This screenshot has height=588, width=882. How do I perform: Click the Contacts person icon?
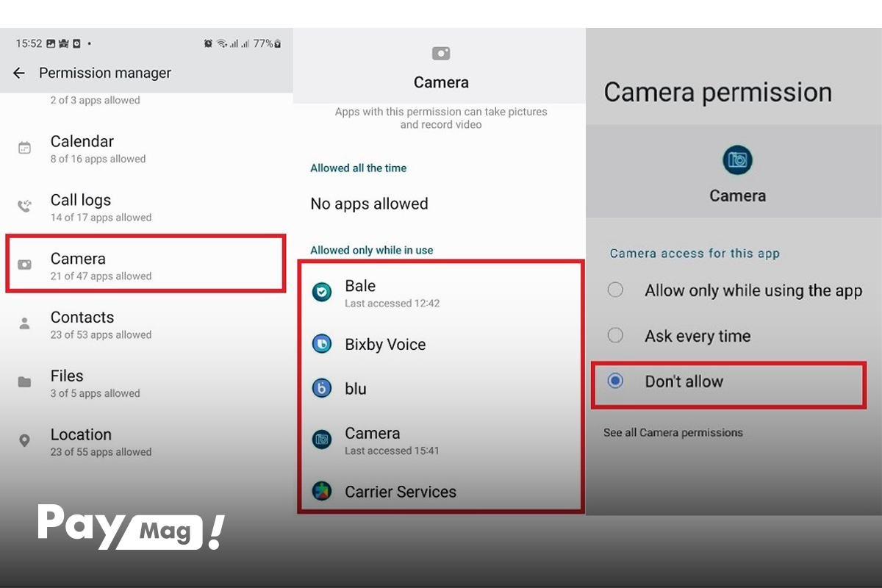click(x=24, y=324)
